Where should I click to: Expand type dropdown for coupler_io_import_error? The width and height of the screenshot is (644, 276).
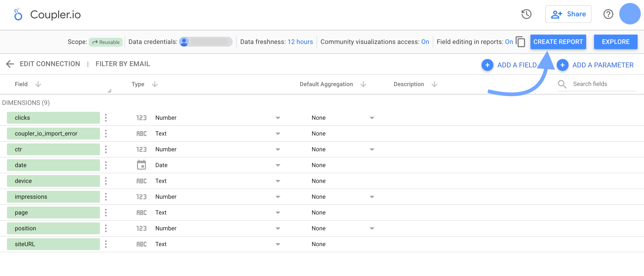278,134
